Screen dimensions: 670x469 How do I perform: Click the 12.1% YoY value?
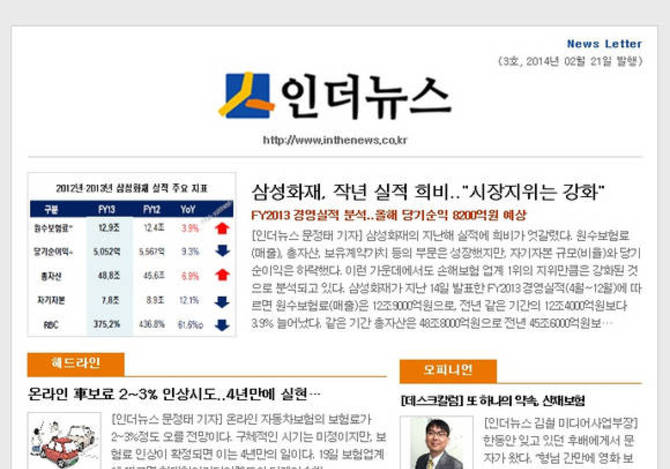tap(189, 300)
